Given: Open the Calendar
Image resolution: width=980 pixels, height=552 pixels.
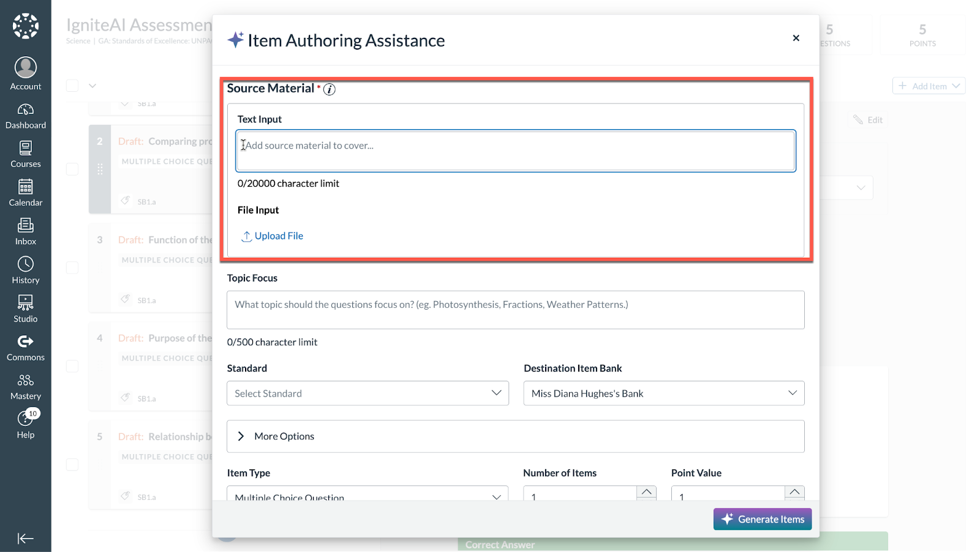Looking at the screenshot, I should tap(26, 193).
